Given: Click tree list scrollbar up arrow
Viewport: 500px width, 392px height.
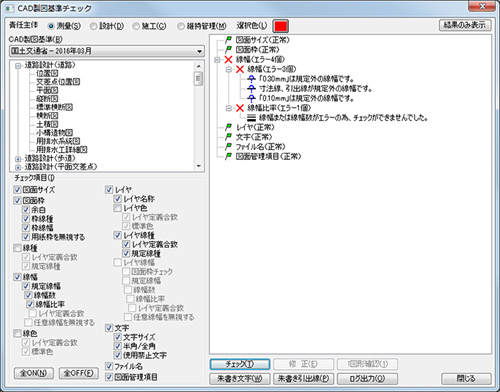Looking at the screenshot, I should point(199,66).
